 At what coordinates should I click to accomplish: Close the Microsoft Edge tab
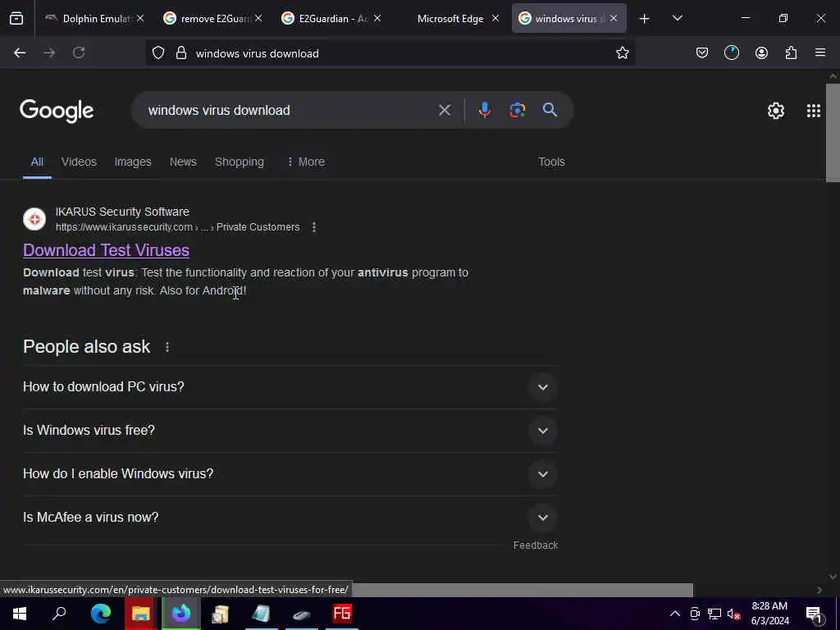[x=495, y=18]
